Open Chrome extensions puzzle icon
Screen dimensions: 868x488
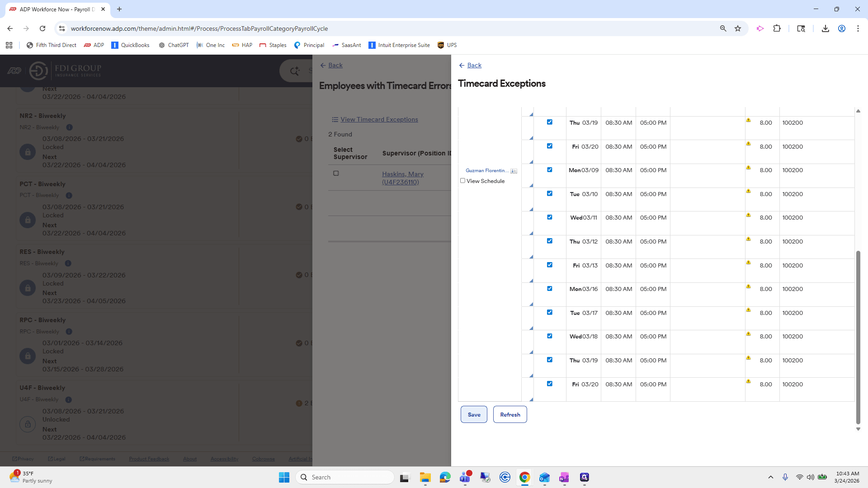[x=777, y=28]
